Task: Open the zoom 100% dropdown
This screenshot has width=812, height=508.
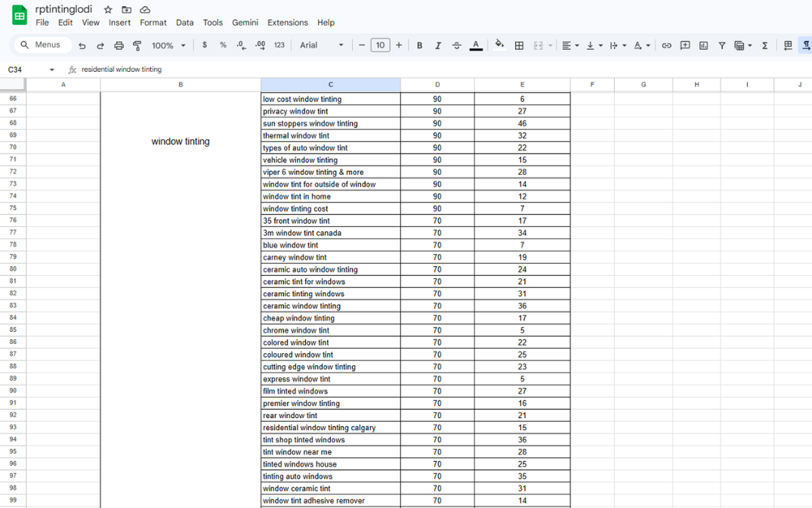Action: (x=168, y=45)
